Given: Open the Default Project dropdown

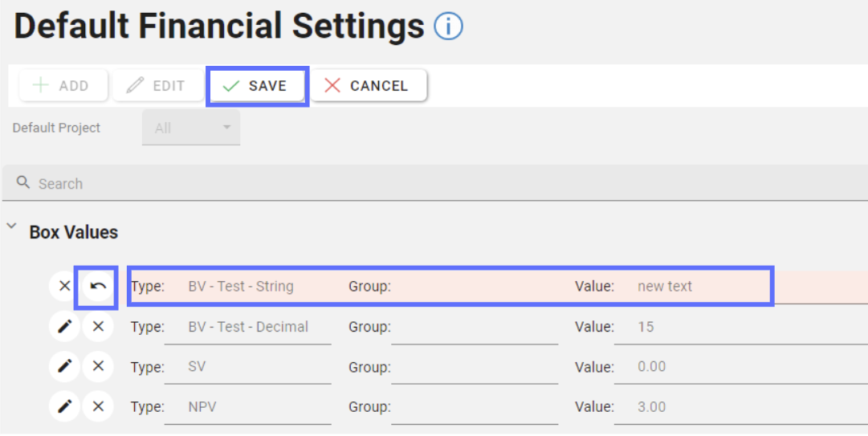Looking at the screenshot, I should click(191, 128).
